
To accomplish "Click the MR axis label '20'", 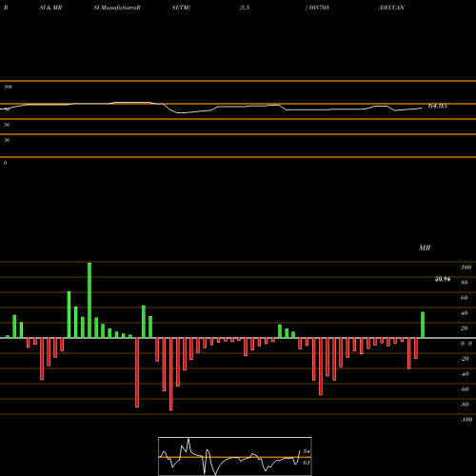I will 465,328.
